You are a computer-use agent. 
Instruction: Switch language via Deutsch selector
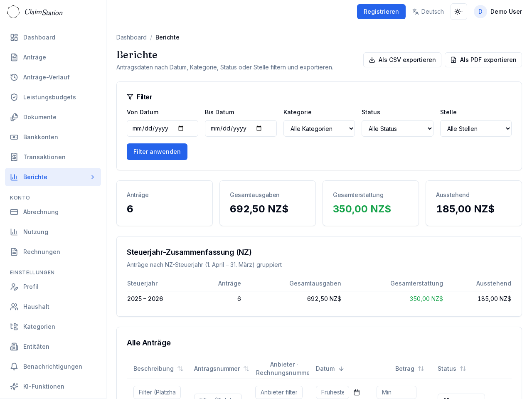428,12
